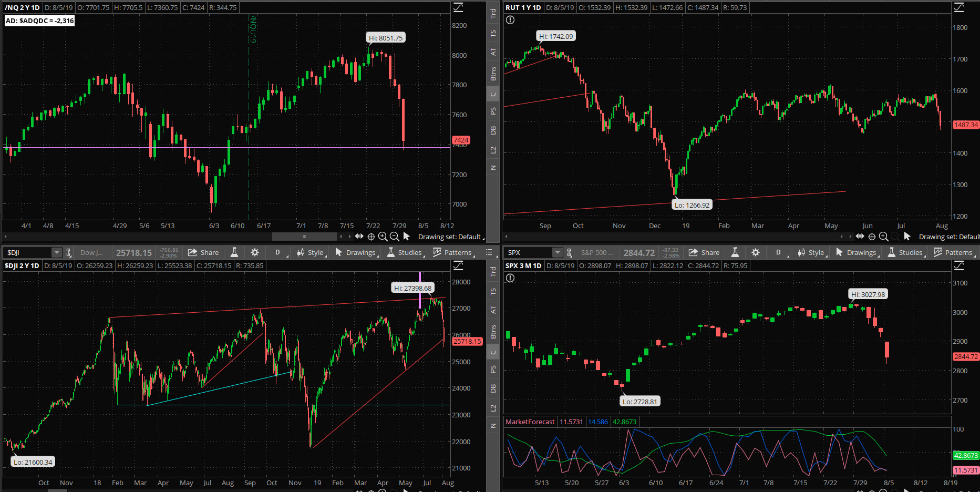This screenshot has width=980, height=492.
Task: Click the alert icon in RUT chart
Action: click(510, 20)
